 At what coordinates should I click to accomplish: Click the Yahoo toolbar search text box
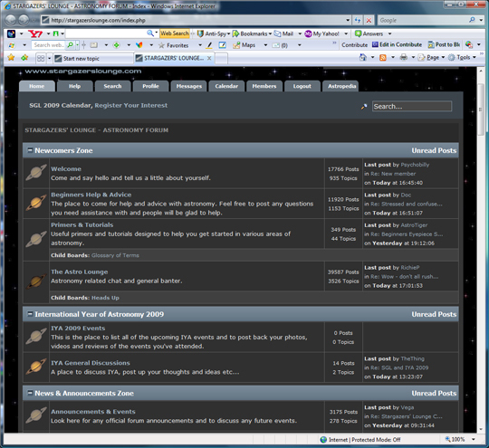pos(106,33)
